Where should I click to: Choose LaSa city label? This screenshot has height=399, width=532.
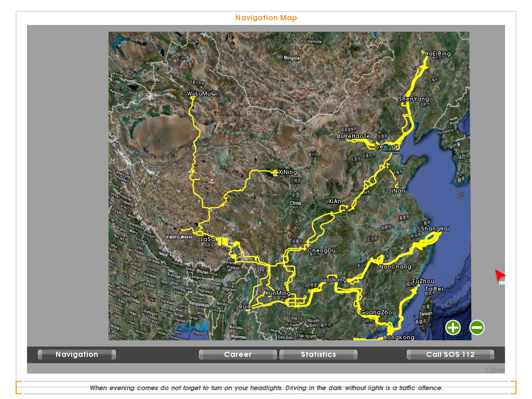coord(208,239)
